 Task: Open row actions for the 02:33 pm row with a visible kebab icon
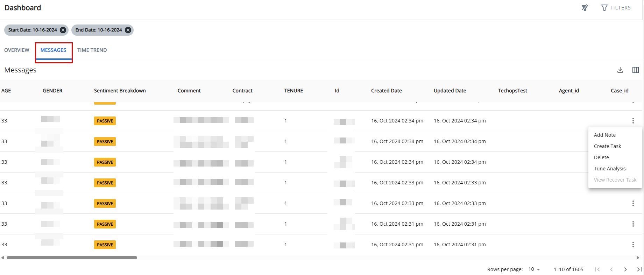(x=633, y=203)
